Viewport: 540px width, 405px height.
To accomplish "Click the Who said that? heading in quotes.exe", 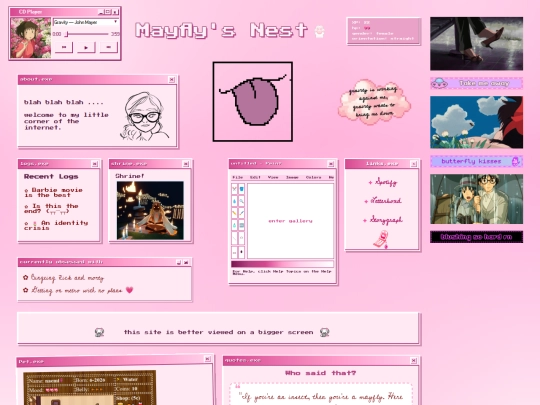I will click(x=321, y=373).
